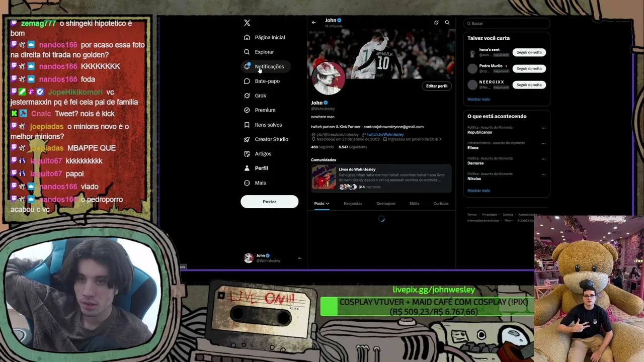Click the Postar button
Image resolution: width=644 pixels, height=362 pixels.
tap(269, 202)
